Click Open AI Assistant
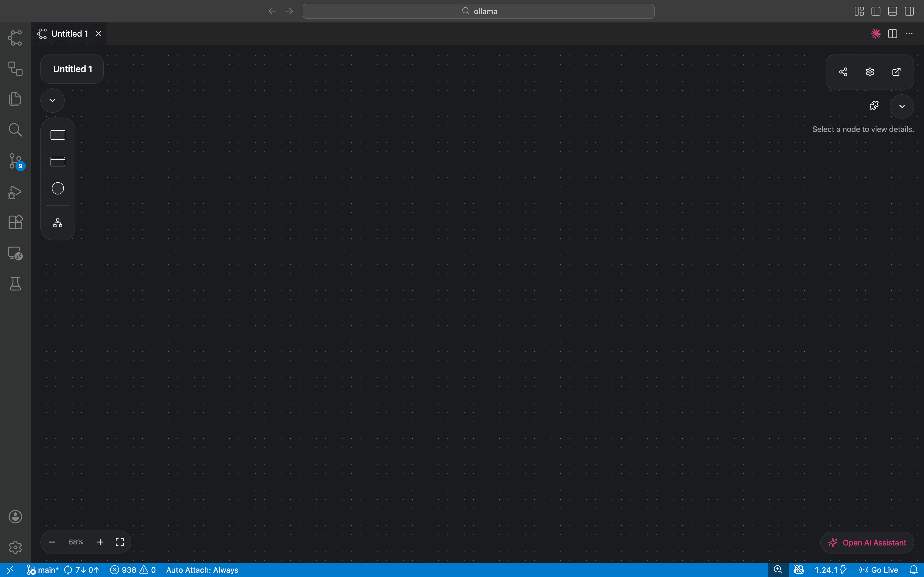 click(x=867, y=542)
